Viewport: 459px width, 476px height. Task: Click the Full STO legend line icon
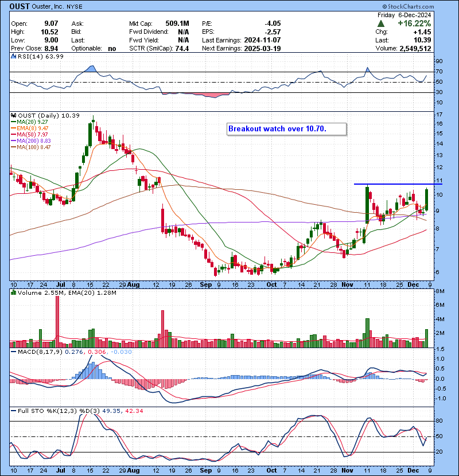(13, 411)
